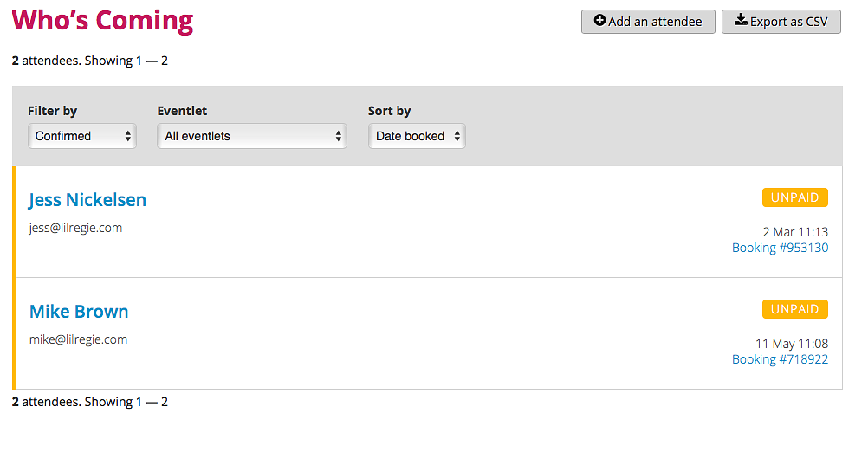Expand the All eventlets dropdown
Viewport: 868px width, 452px height.
click(x=252, y=136)
